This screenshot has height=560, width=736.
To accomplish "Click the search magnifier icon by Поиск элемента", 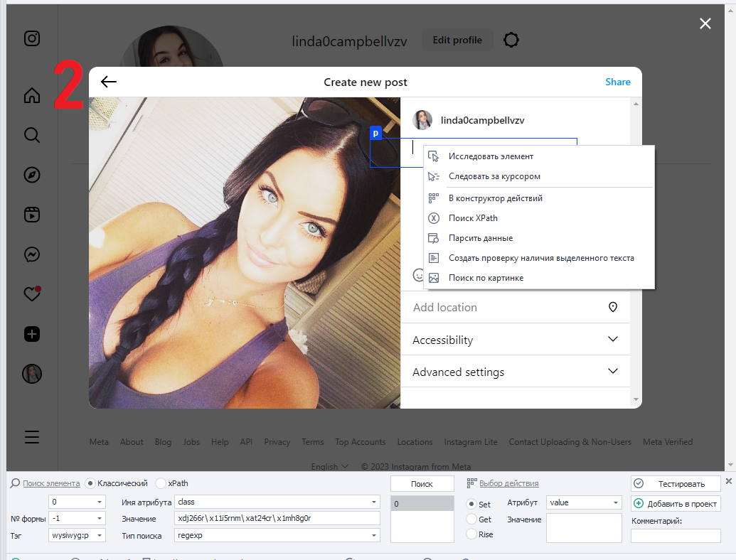I will 15,483.
